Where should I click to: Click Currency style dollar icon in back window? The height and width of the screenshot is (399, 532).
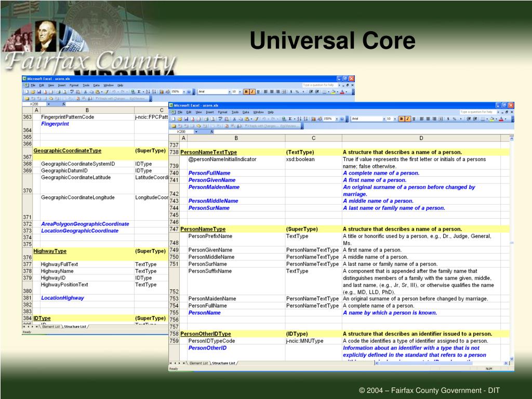click(291, 91)
